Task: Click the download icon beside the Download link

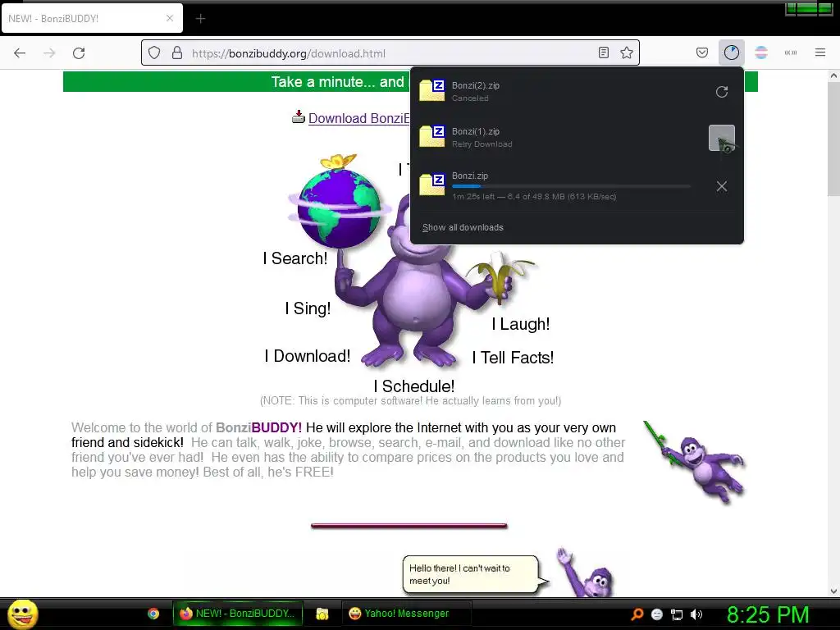Action: [299, 116]
